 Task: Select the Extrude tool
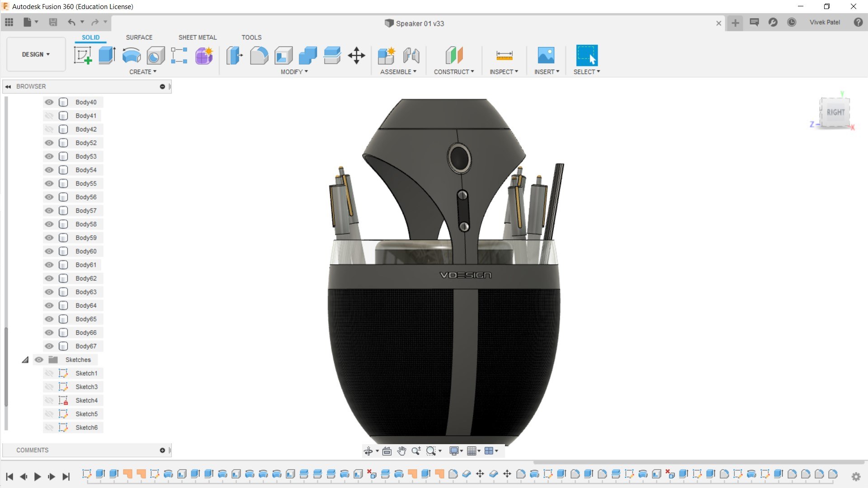[x=107, y=55]
